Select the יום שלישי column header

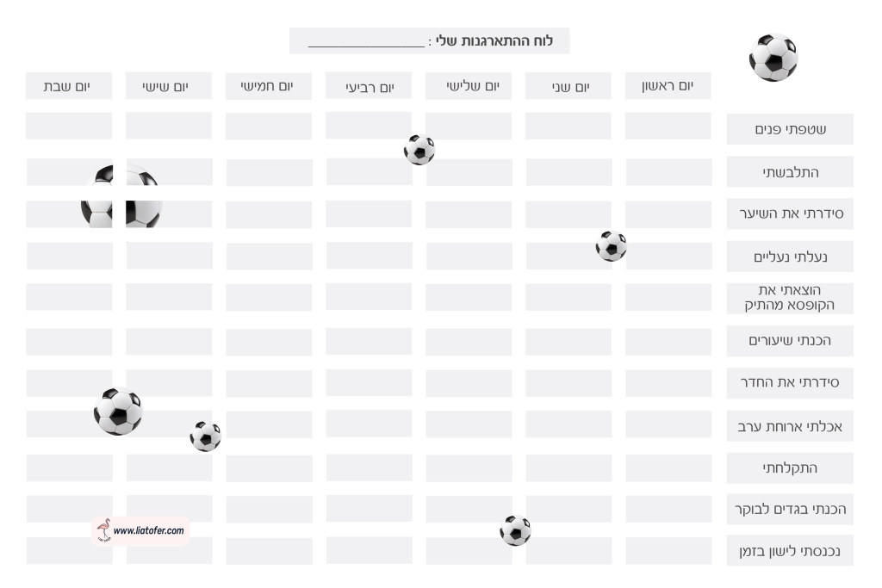(469, 86)
